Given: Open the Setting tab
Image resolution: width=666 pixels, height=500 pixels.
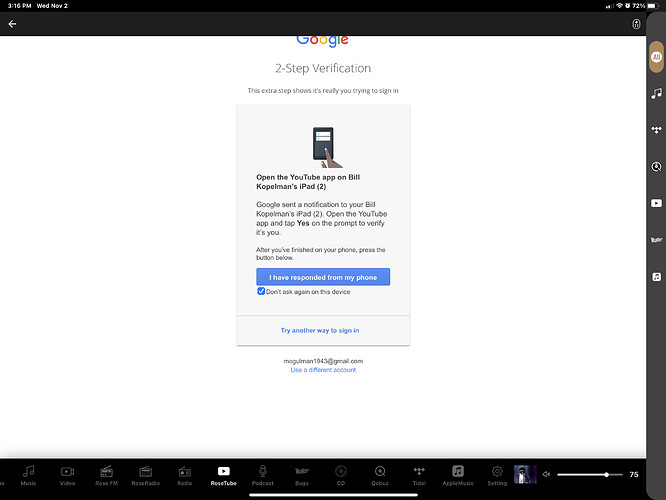Looking at the screenshot, I should [x=497, y=475].
